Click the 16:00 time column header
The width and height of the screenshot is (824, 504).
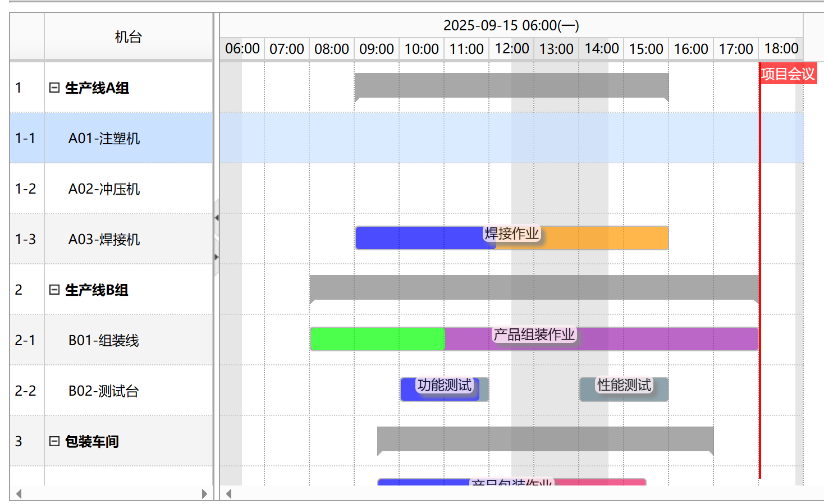coord(691,49)
